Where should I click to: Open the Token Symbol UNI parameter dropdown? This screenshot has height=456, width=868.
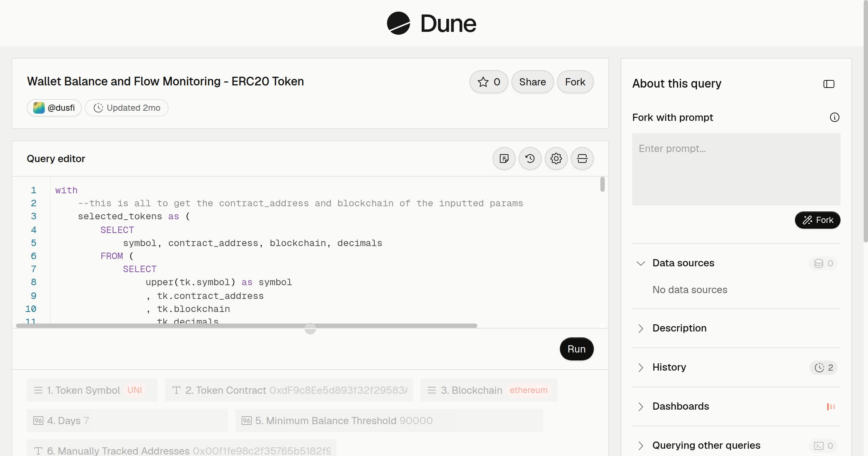coord(92,390)
